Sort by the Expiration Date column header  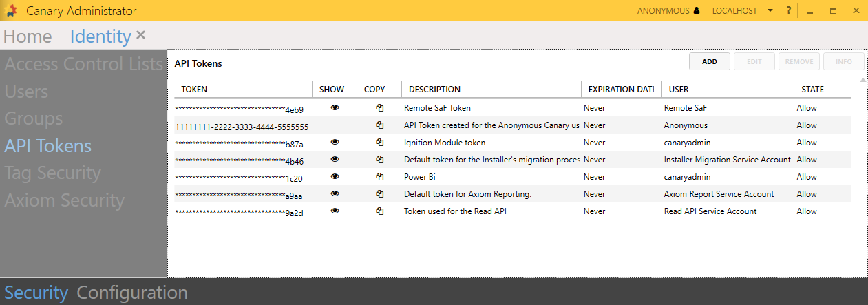(x=620, y=90)
